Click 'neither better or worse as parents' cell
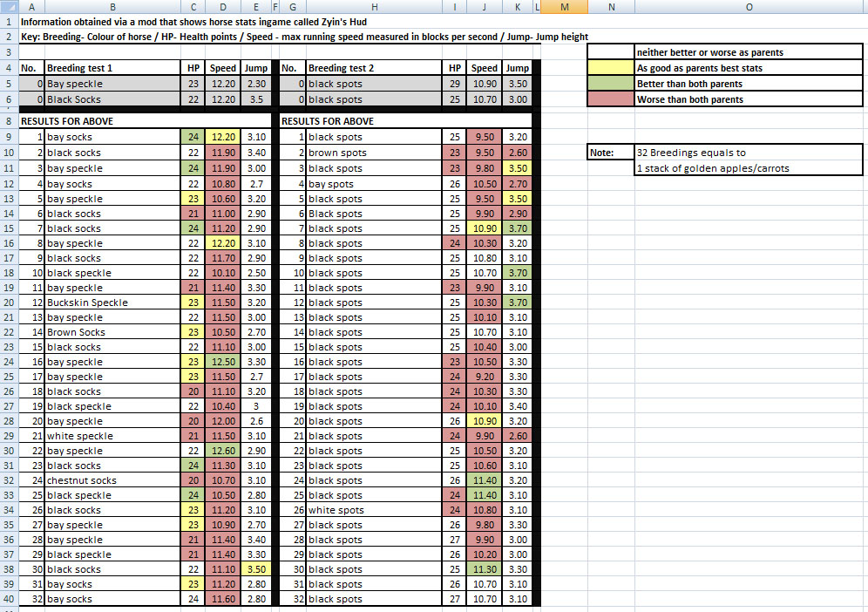Viewport: 868px width, 612px height. (x=749, y=52)
